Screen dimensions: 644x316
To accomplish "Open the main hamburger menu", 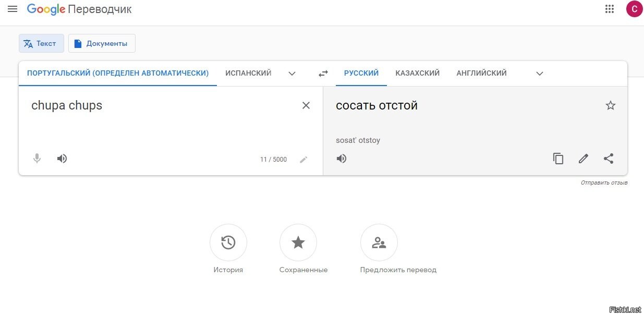I will [x=13, y=9].
